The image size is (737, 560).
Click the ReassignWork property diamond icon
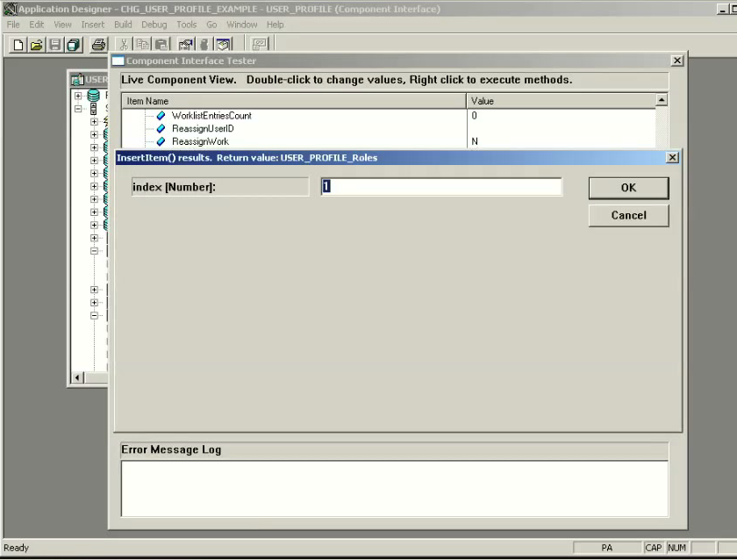coord(161,141)
